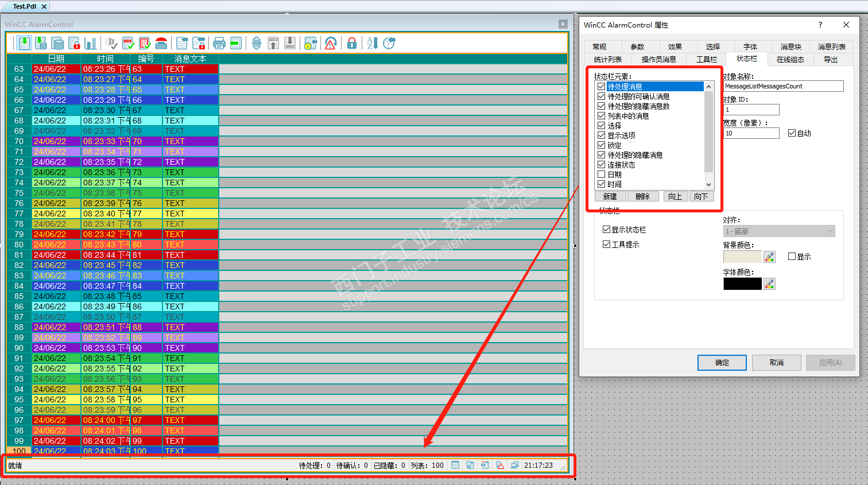
Task: Open the background color picker button
Action: click(770, 257)
